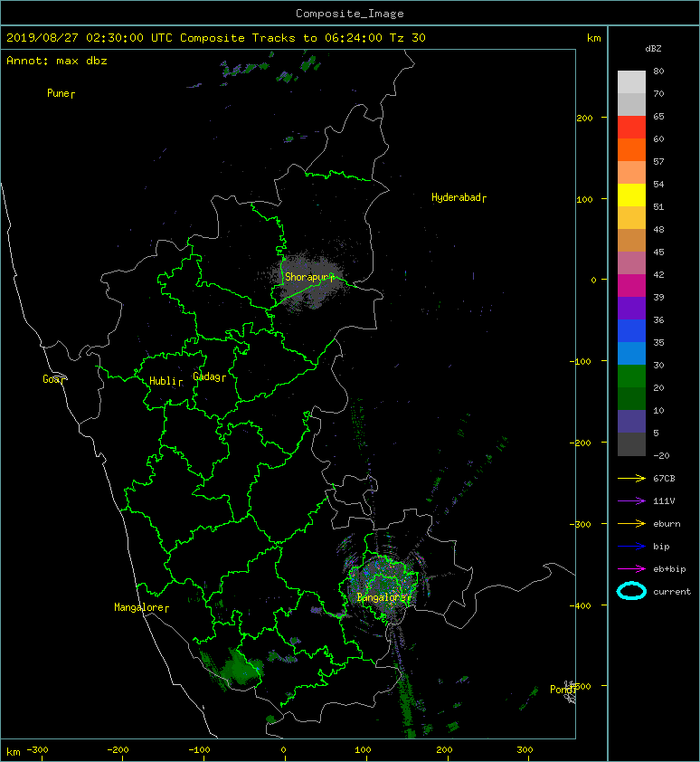Click the -20 dBZ dark gray swatch

click(631, 444)
